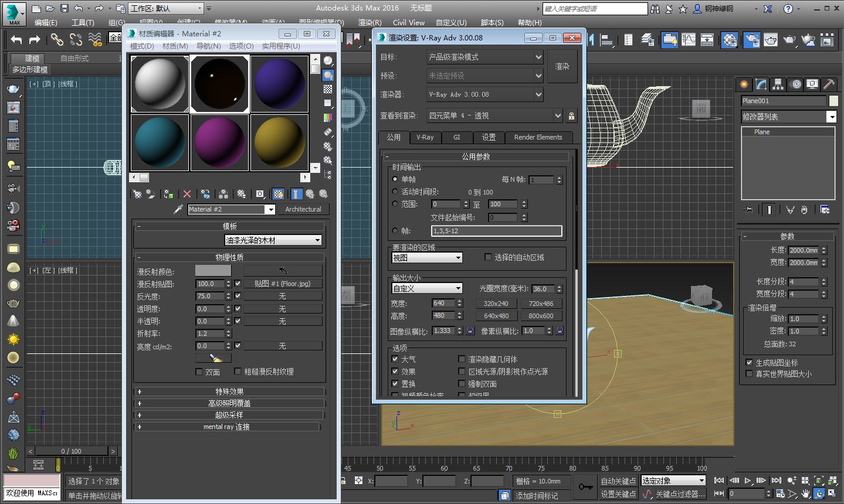This screenshot has width=844, height=504.
Task: Open Rendered Frame Window teapot icon
Action: (771, 40)
